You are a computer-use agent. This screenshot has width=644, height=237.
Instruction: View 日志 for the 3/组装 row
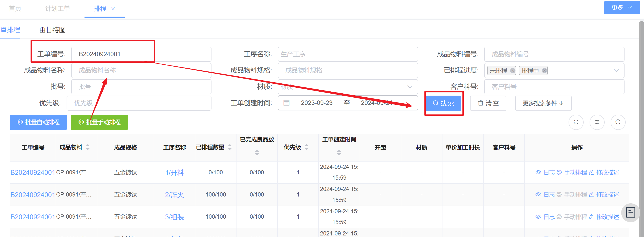[x=545, y=217]
